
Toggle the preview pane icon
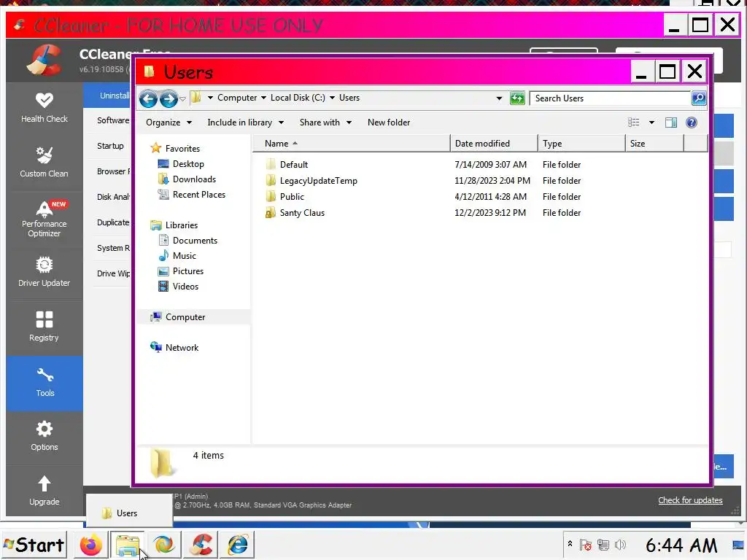[x=671, y=122]
